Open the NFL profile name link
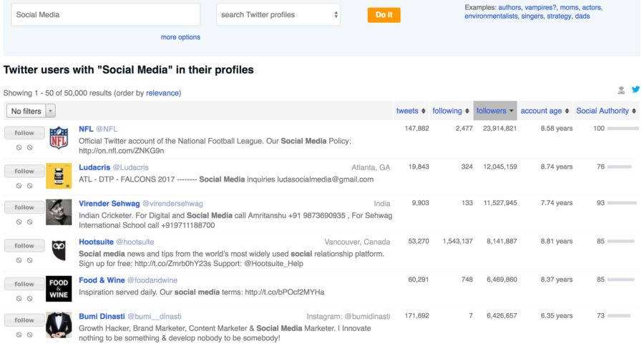The height and width of the screenshot is (346, 644). [x=86, y=129]
